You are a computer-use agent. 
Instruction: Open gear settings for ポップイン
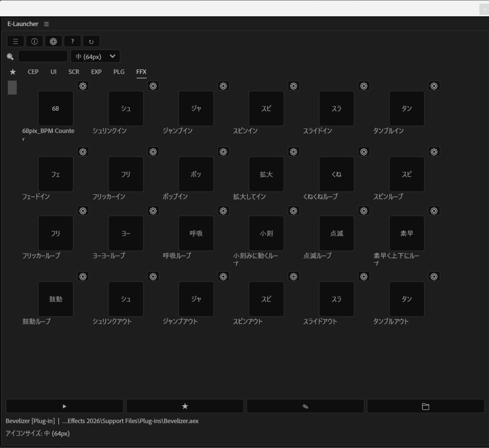click(x=223, y=152)
